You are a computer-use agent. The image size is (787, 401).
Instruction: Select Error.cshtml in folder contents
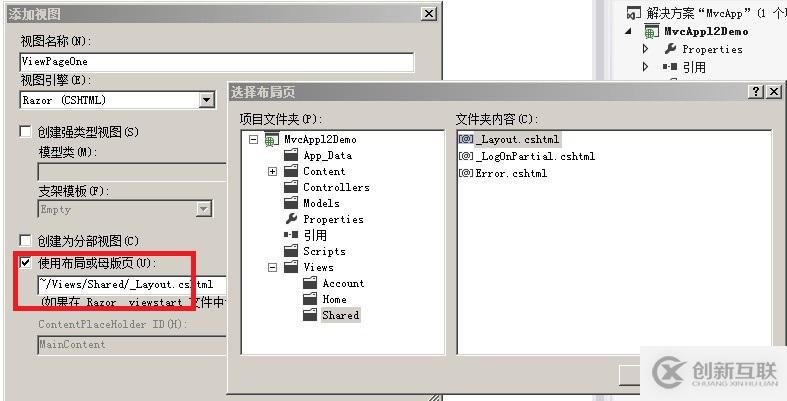(511, 173)
